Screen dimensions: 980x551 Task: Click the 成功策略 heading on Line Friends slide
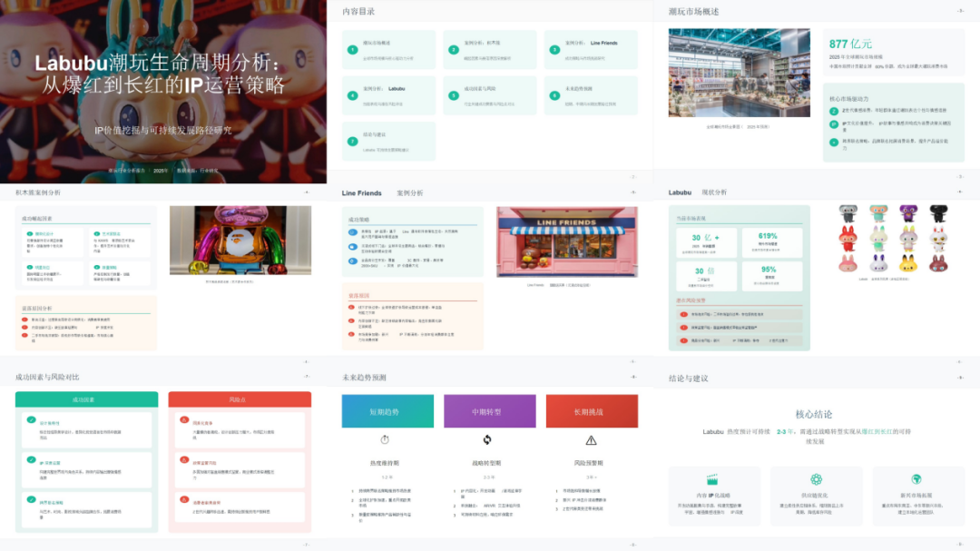tap(358, 221)
